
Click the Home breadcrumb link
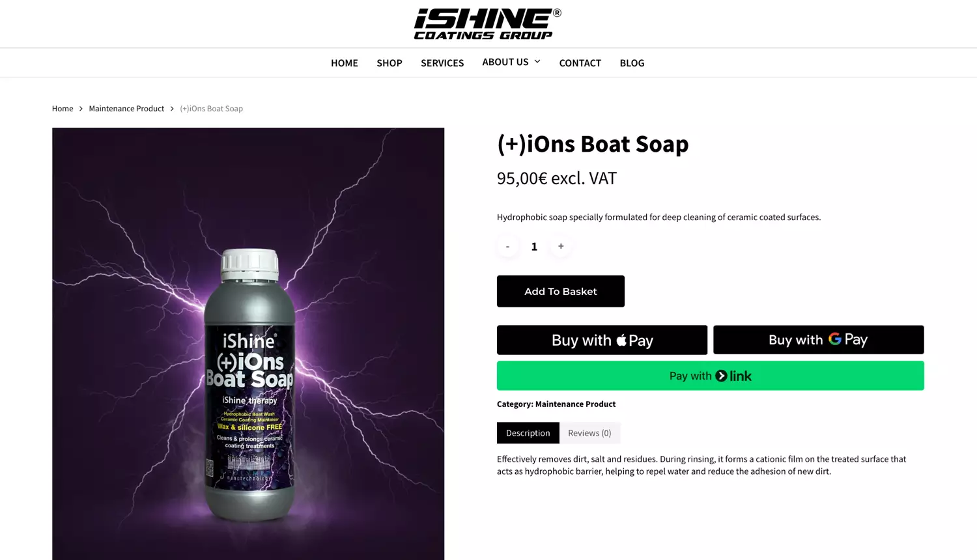[63, 109]
